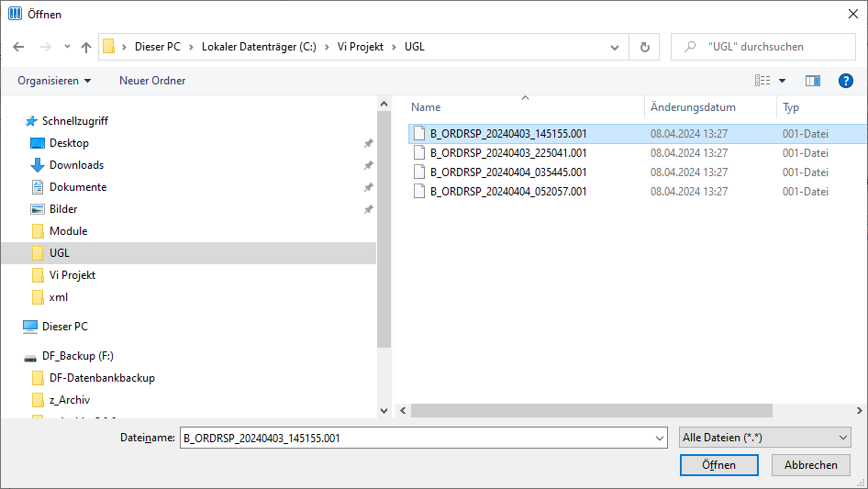Click the pin icon next to Dokumente
868x489 pixels.
[x=368, y=188]
